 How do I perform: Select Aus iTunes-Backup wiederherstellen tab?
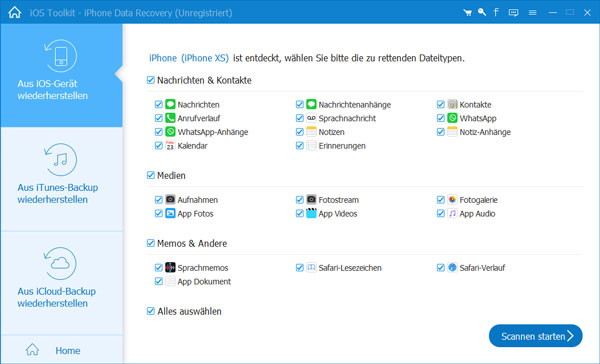[x=61, y=179]
